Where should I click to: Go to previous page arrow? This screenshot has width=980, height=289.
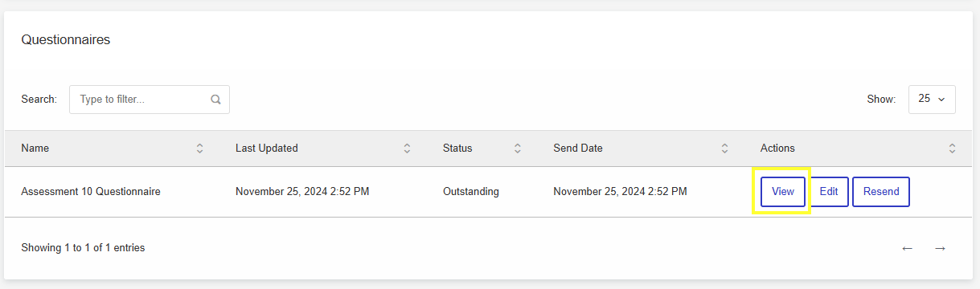coord(908,248)
